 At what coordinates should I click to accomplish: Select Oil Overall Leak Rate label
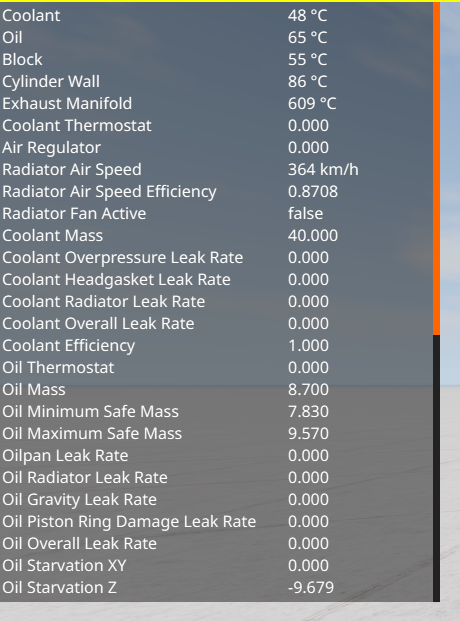click(79, 543)
